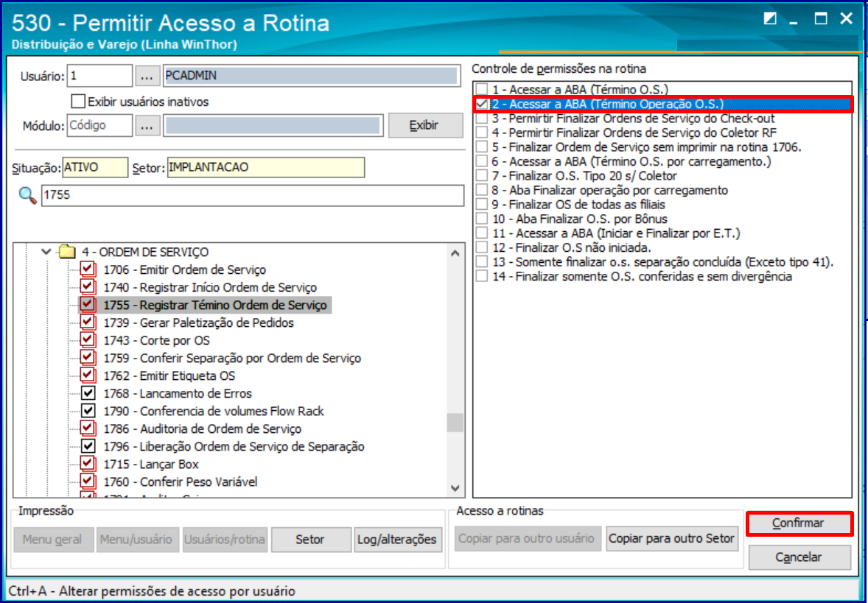This screenshot has height=603, width=868.
Task: Check permission 13 Somente finalizar separação concluída
Action: (x=482, y=262)
